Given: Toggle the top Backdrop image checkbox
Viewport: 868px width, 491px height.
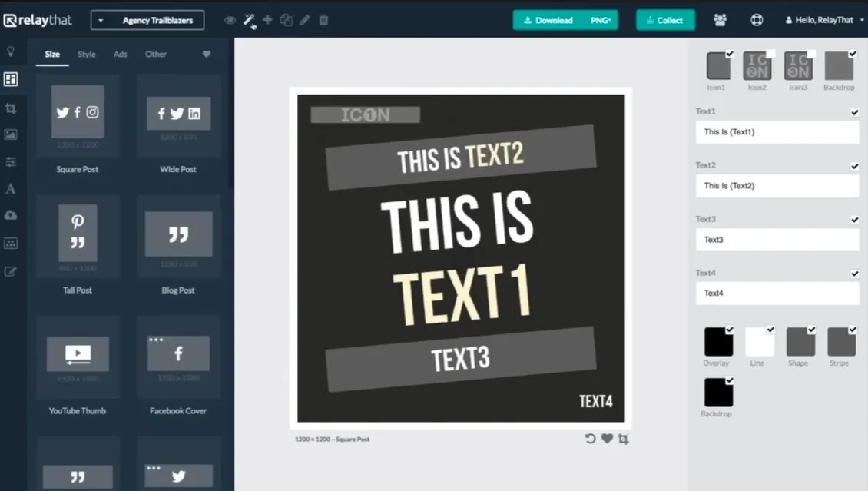Looking at the screenshot, I should click(x=853, y=54).
